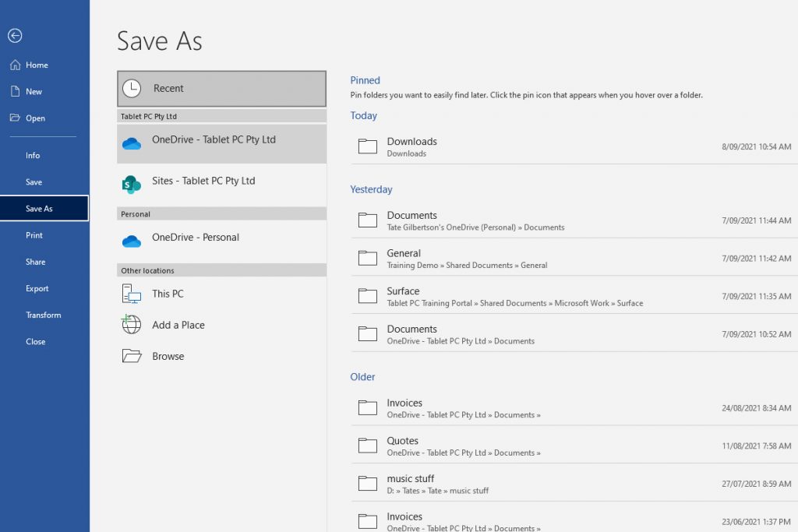The image size is (798, 532).
Task: Click the Invoices name dated 24/08/2021
Action: pos(404,402)
